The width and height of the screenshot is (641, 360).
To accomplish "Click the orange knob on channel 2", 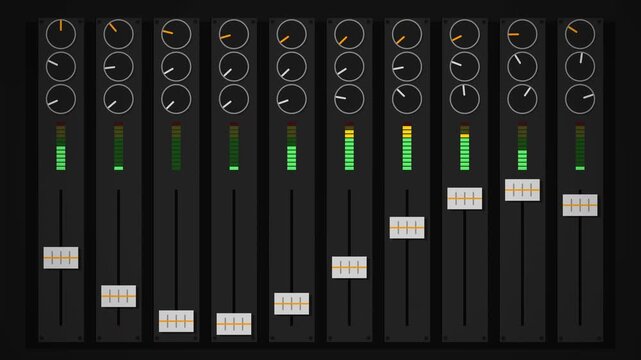I will click(x=119, y=34).
